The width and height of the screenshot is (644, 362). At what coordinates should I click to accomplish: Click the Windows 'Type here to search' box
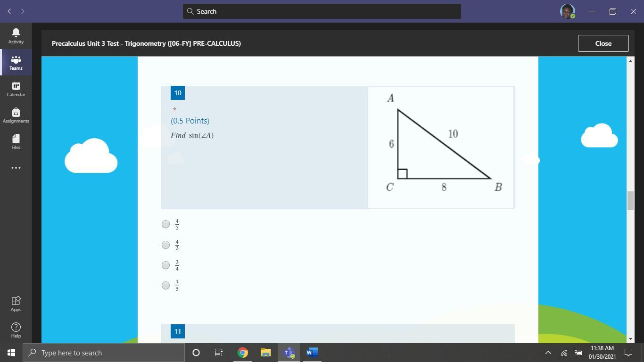click(104, 353)
